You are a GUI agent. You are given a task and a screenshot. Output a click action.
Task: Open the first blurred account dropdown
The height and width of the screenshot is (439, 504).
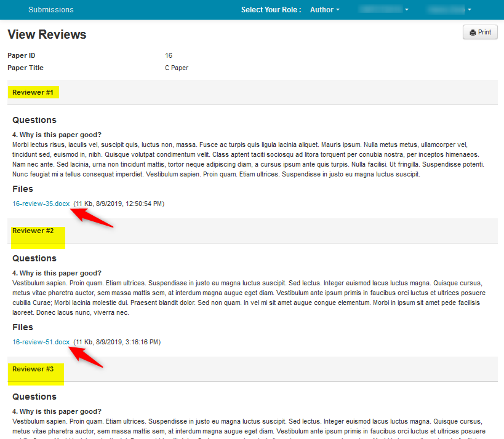(384, 10)
